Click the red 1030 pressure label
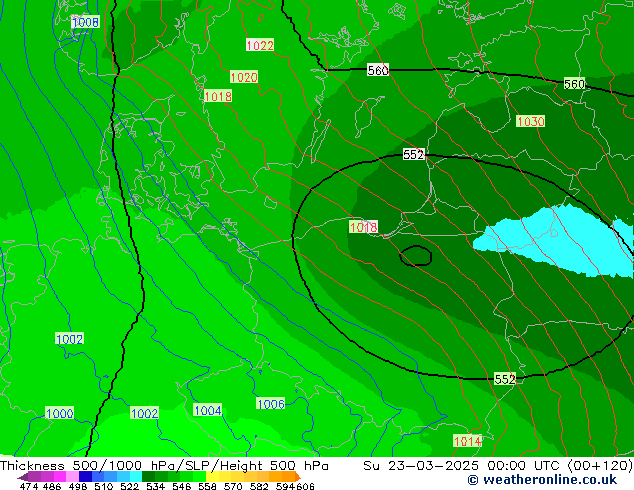 (x=530, y=121)
